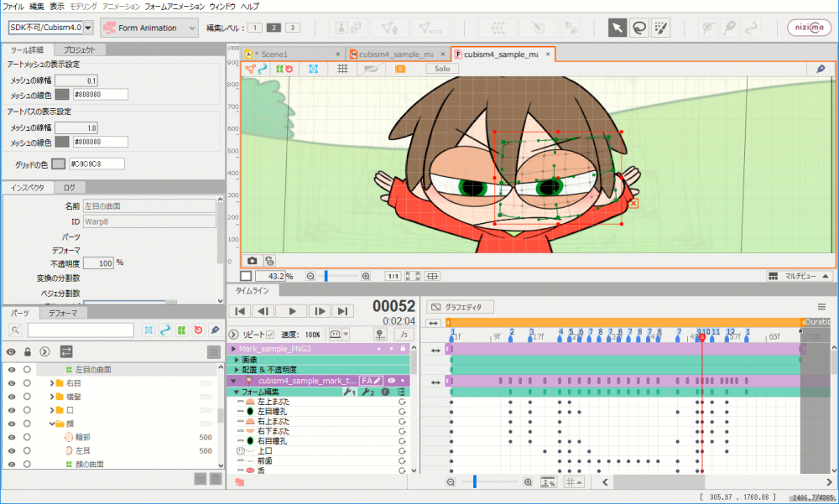
Task: Open the フォームアニメーション menu
Action: [175, 7]
